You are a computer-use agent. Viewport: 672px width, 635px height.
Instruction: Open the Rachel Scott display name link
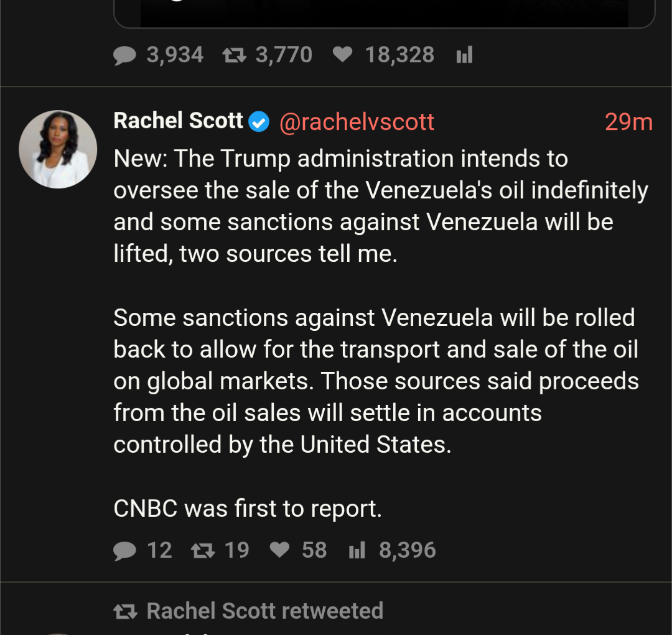click(x=178, y=121)
